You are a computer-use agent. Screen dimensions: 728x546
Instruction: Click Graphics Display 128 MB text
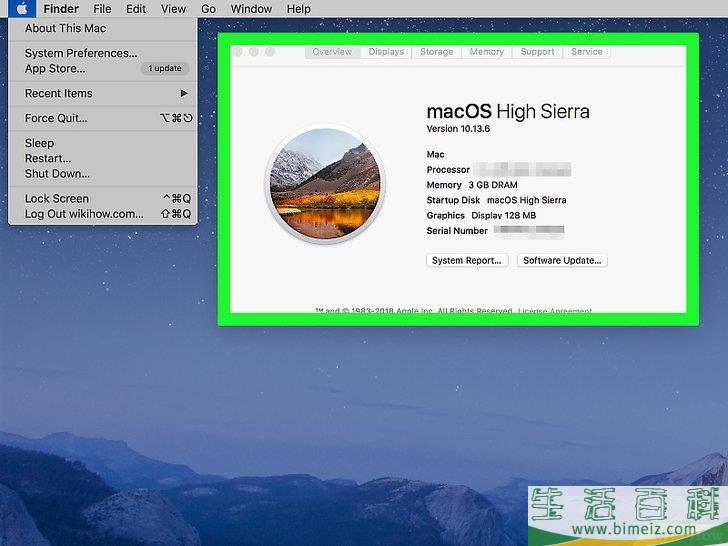(481, 215)
